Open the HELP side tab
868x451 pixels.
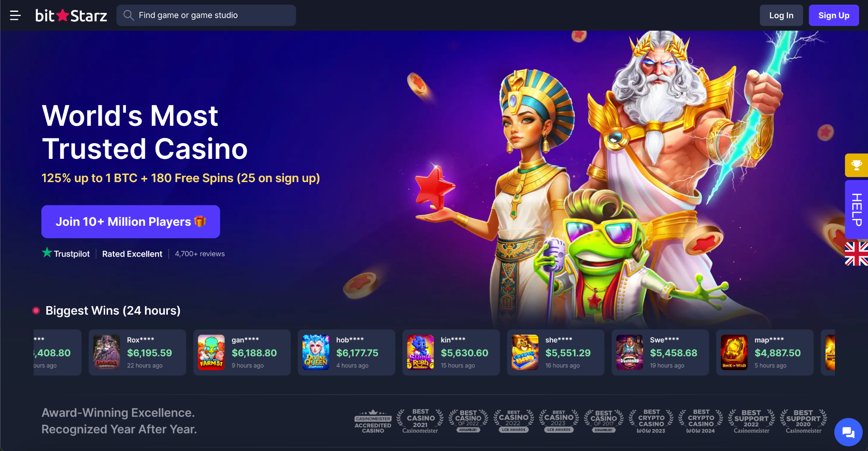[856, 210]
